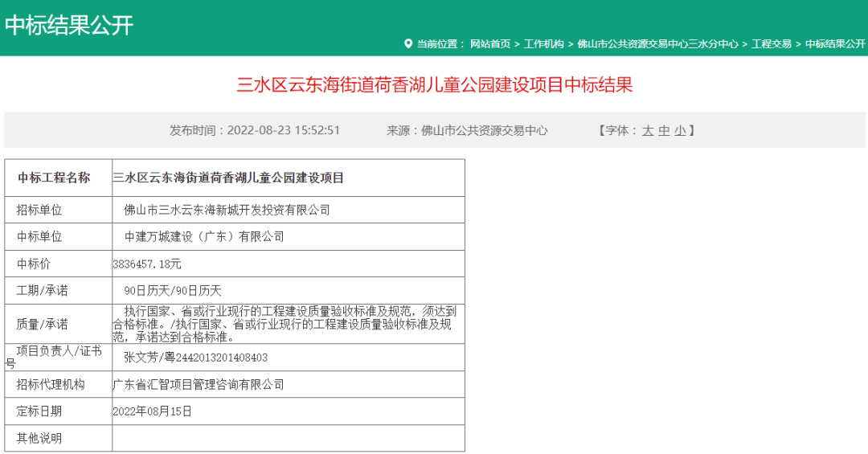The image size is (868, 454).
Task: Go to 工作机构 in the breadcrumb
Action: pyautogui.click(x=544, y=43)
